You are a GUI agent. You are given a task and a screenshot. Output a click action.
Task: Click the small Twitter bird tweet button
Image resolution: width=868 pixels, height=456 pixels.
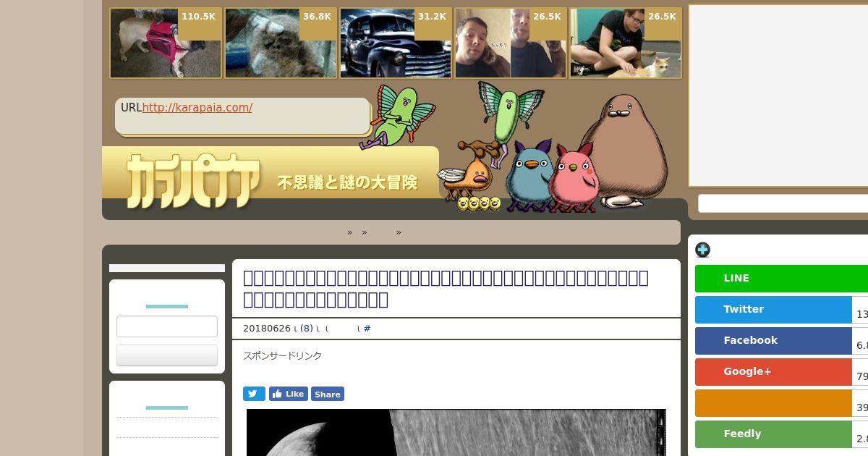[254, 394]
